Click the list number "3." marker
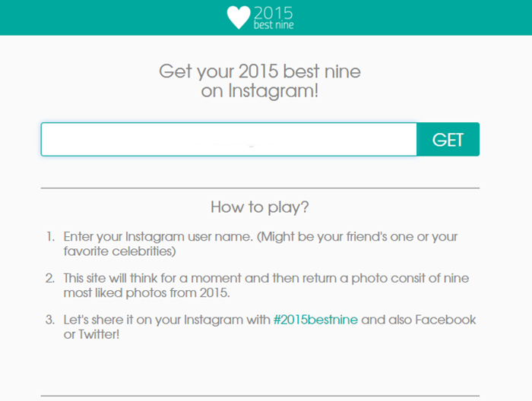 [x=50, y=320]
